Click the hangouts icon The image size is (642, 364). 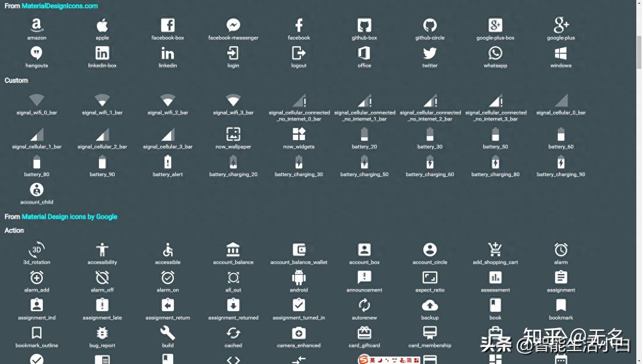coord(36,53)
